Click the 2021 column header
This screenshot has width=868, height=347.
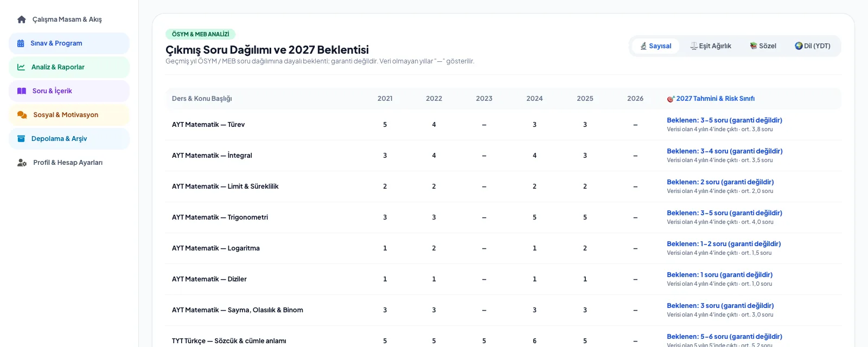click(385, 99)
